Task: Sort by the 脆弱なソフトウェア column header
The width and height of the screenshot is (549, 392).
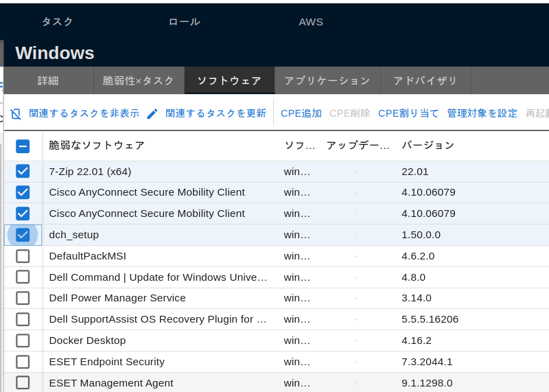Action: (97, 146)
